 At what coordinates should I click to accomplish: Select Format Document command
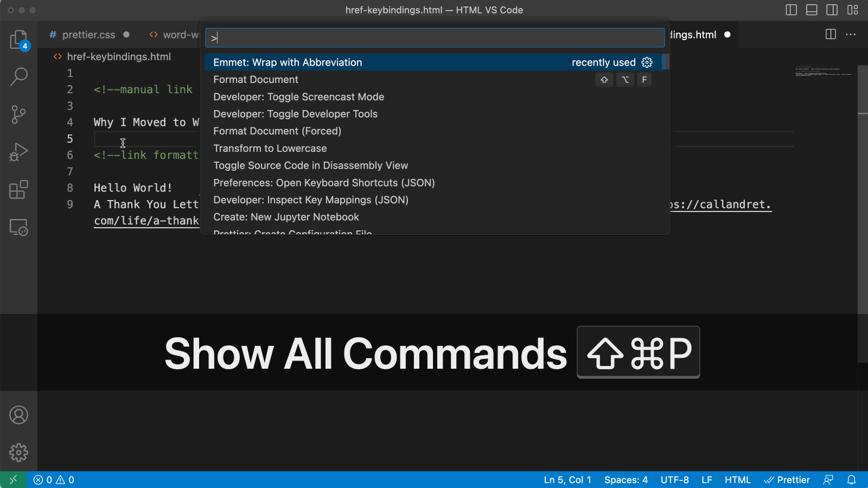click(x=256, y=80)
